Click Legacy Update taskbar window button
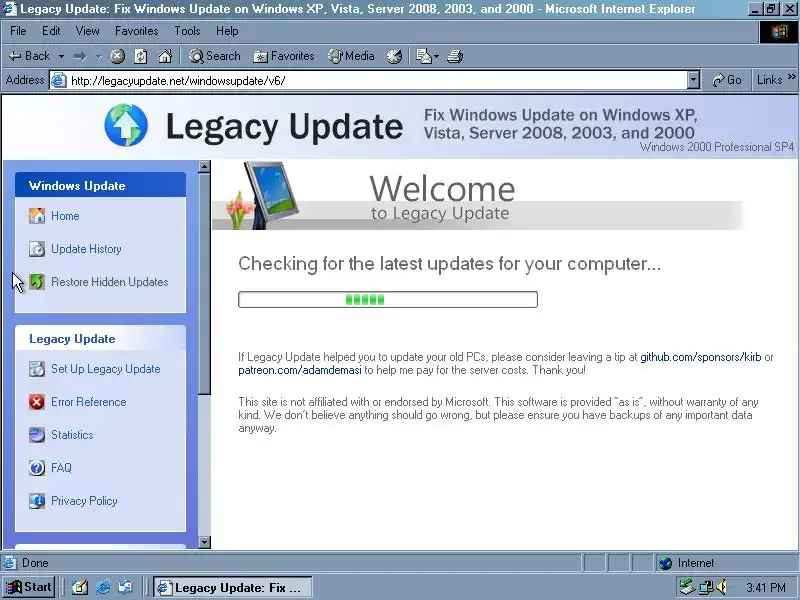Viewport: 800px width, 600px height. pos(233,588)
